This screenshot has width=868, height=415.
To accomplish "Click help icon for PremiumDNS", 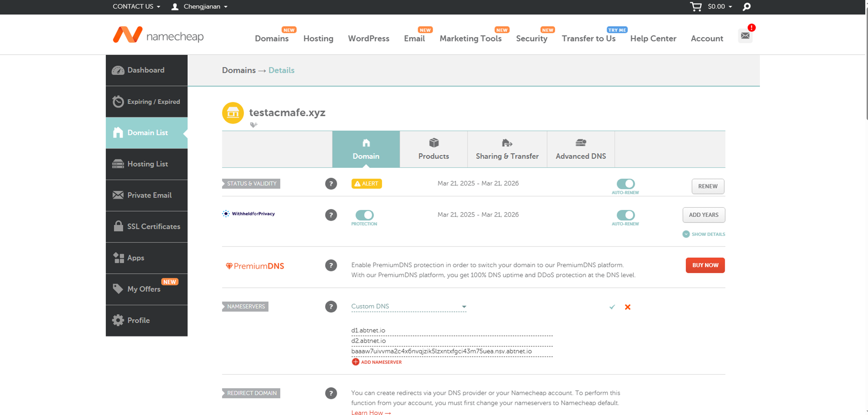I will point(331,265).
